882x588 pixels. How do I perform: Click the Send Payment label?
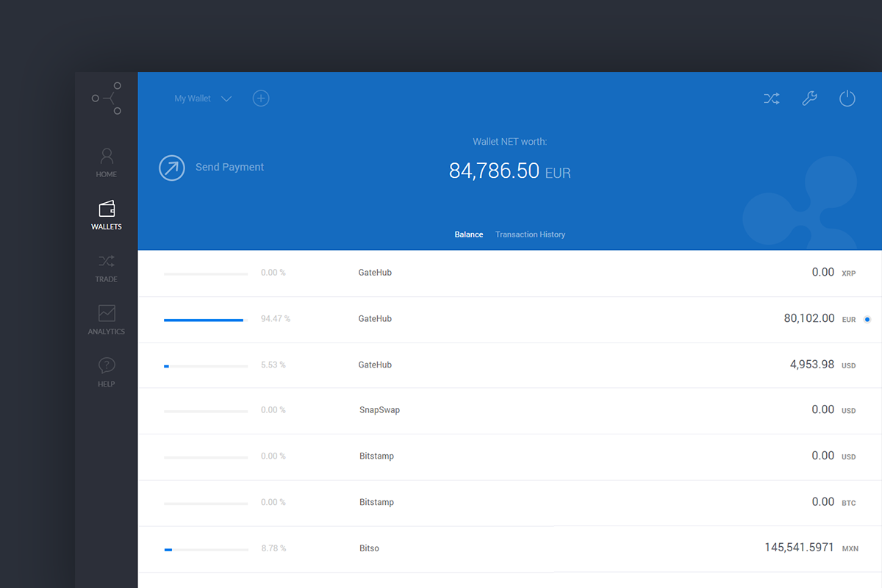229,167
